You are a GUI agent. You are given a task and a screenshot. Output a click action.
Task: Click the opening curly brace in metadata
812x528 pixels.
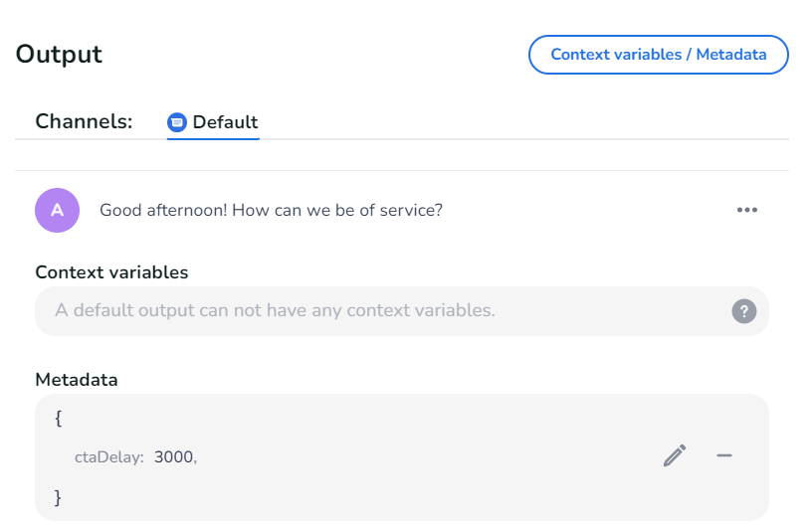point(59,419)
